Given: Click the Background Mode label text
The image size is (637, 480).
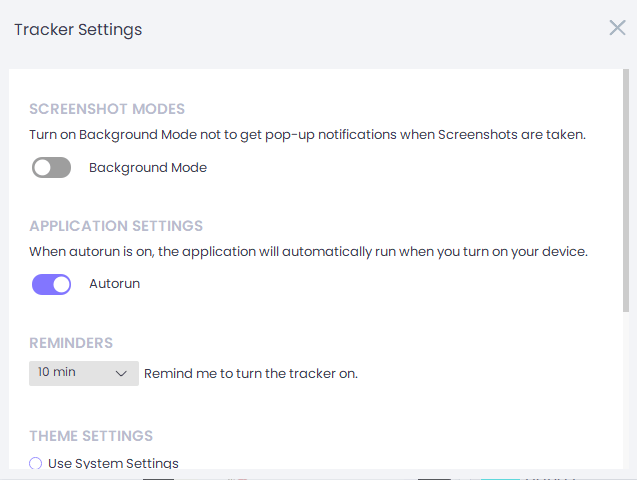Looking at the screenshot, I should [148, 168].
